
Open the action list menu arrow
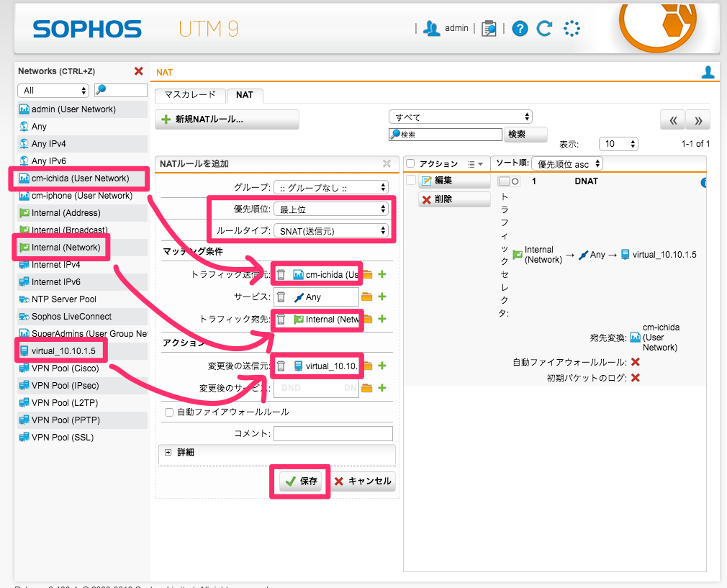coord(476,164)
